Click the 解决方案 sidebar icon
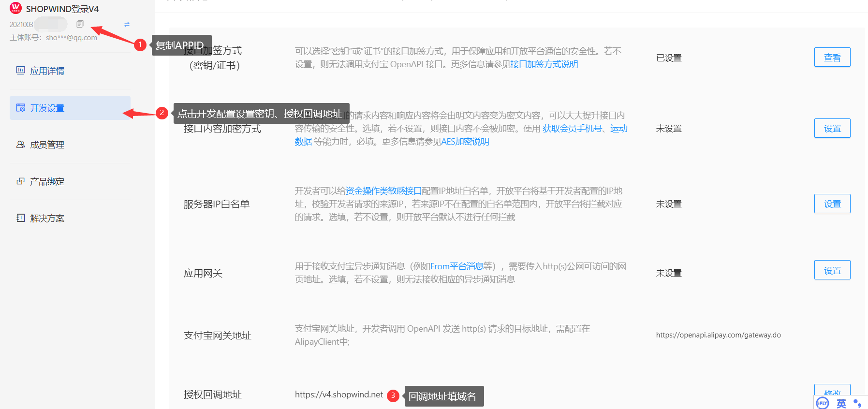The height and width of the screenshot is (409, 868). [20, 218]
